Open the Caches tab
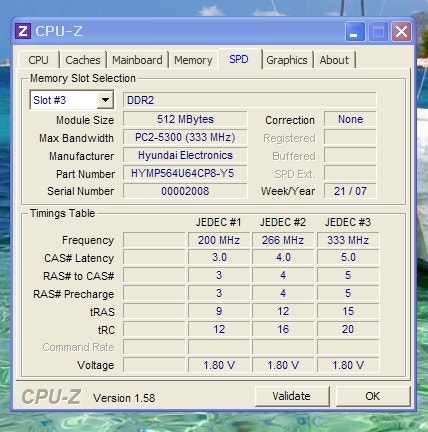Screen dimensions: 428x432 pos(83,60)
